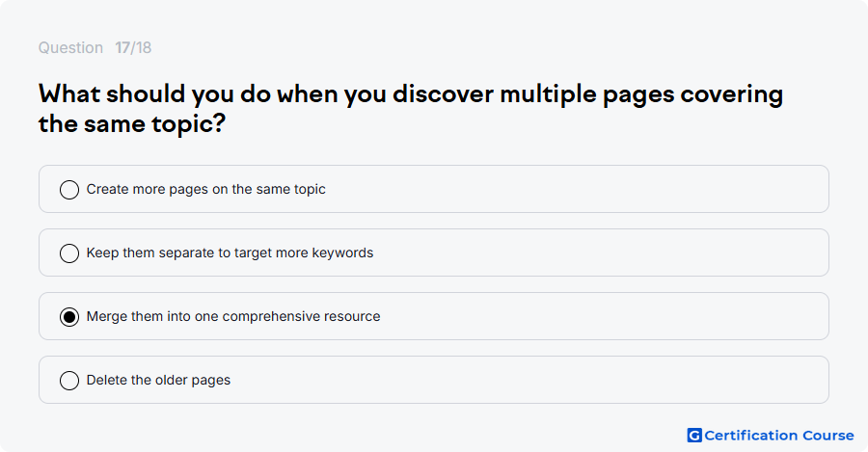868x452 pixels.
Task: Click the words 'the same topic?' in the heading
Action: pos(132,124)
